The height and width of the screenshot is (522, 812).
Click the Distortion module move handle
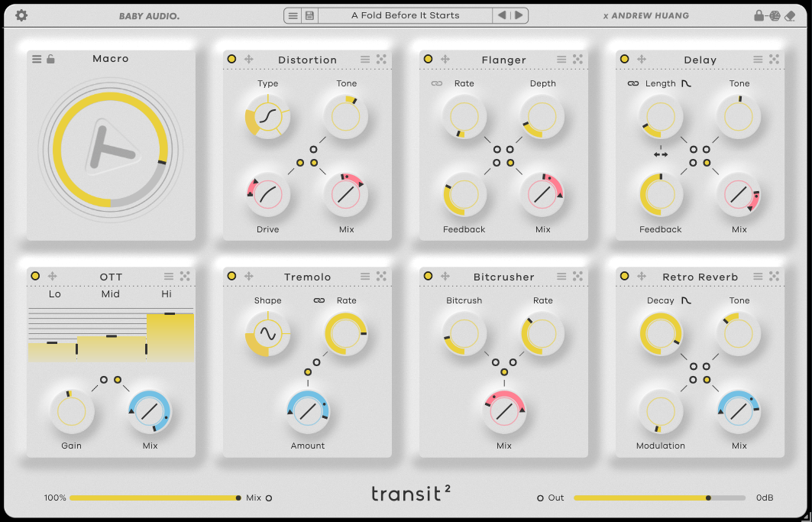click(248, 59)
